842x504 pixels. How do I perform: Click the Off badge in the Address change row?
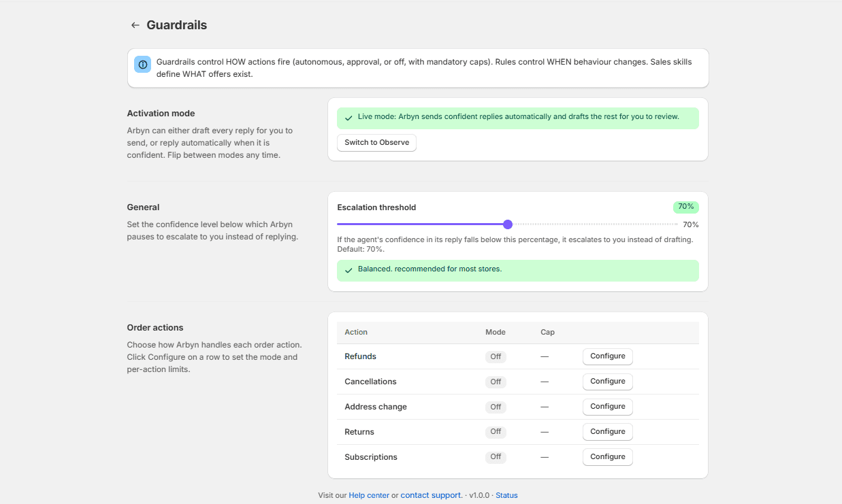pyautogui.click(x=496, y=407)
